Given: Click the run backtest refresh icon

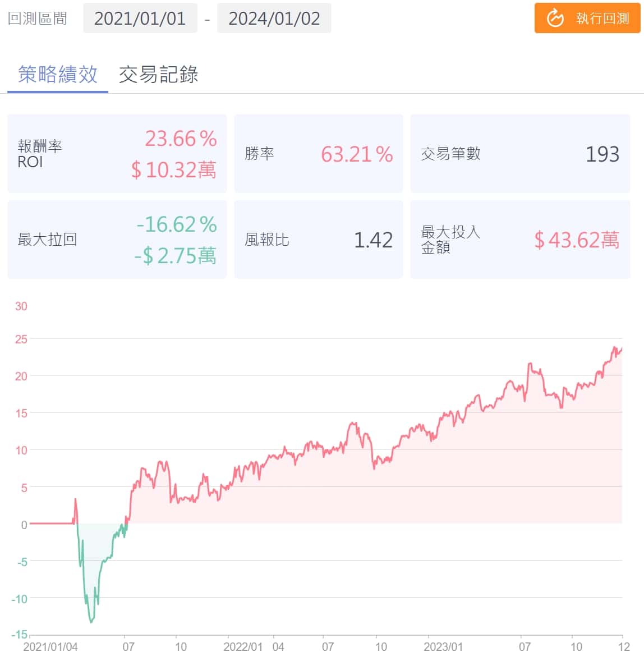Looking at the screenshot, I should click(555, 19).
